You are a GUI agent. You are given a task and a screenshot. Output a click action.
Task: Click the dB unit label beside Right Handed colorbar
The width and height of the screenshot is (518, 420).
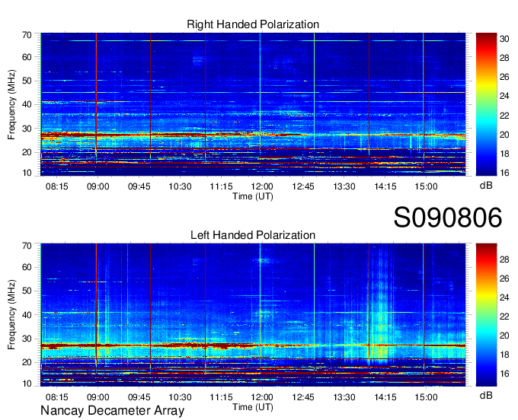486,186
